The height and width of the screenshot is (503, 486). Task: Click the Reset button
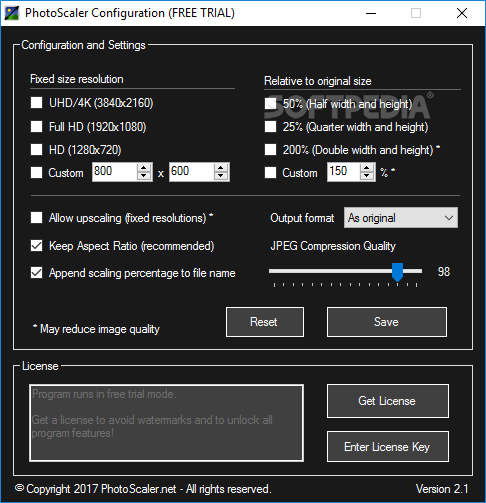click(x=265, y=322)
